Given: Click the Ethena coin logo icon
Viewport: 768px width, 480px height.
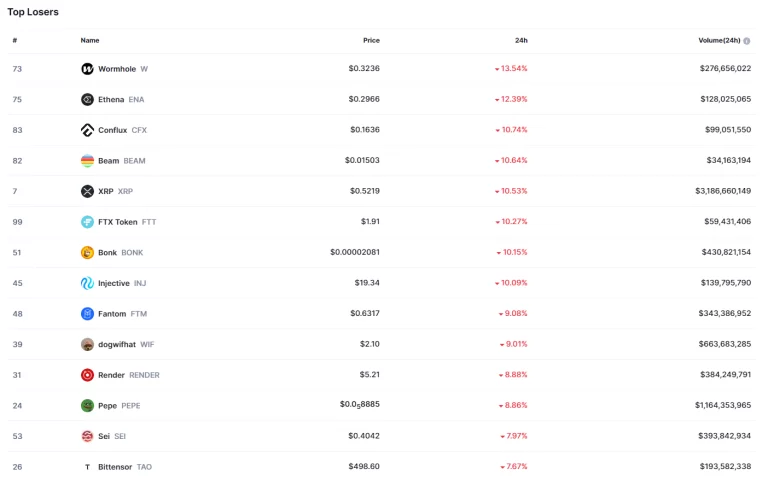Looking at the screenshot, I should (87, 99).
